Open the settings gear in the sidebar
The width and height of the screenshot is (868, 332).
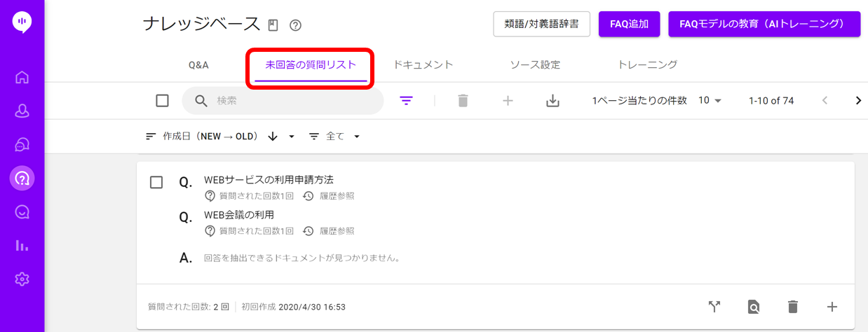(22, 279)
